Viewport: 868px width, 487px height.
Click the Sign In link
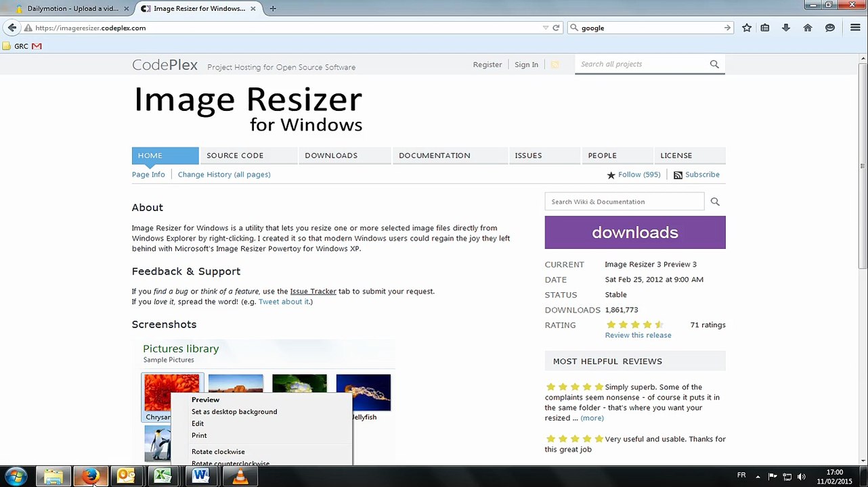pos(526,65)
